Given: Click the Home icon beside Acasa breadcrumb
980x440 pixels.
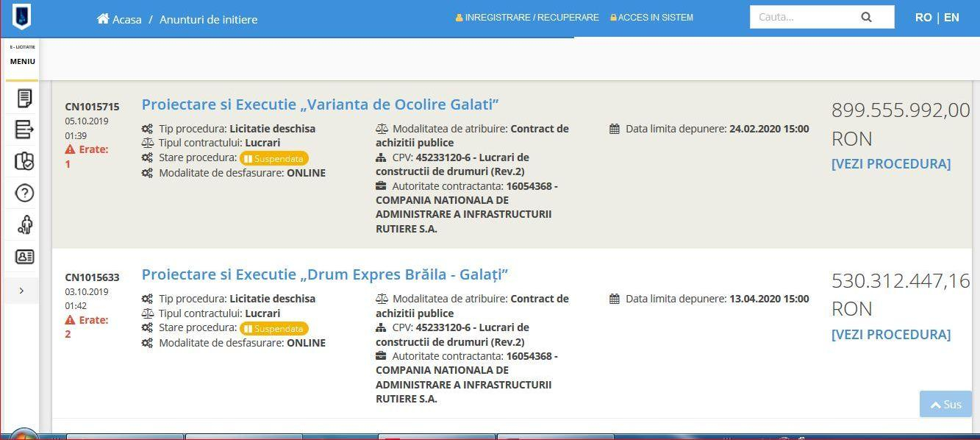Looking at the screenshot, I should (x=102, y=20).
